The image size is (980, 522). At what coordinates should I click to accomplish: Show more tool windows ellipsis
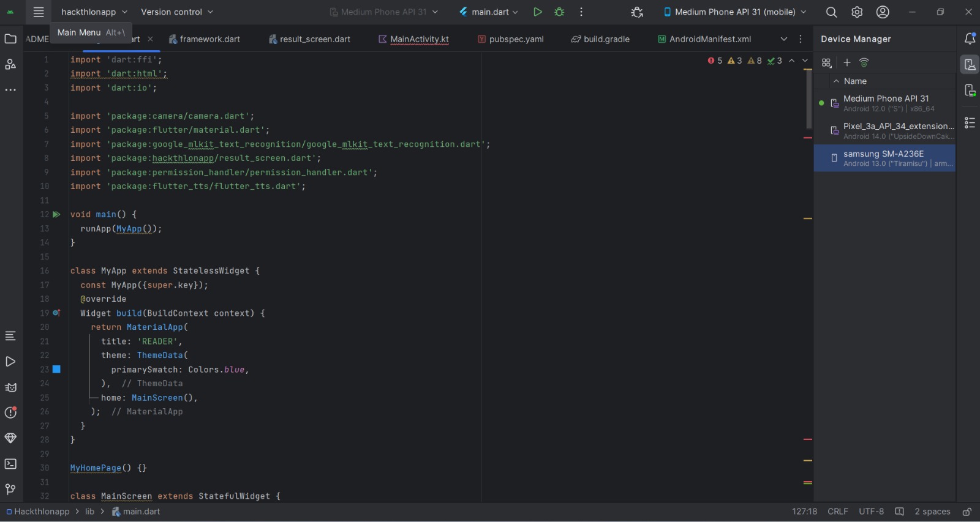[x=10, y=90]
